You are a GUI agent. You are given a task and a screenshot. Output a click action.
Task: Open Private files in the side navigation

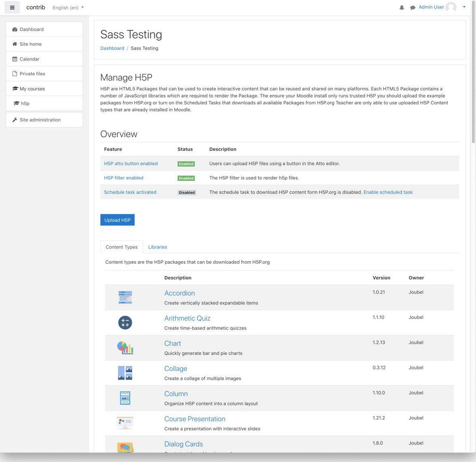(44, 74)
